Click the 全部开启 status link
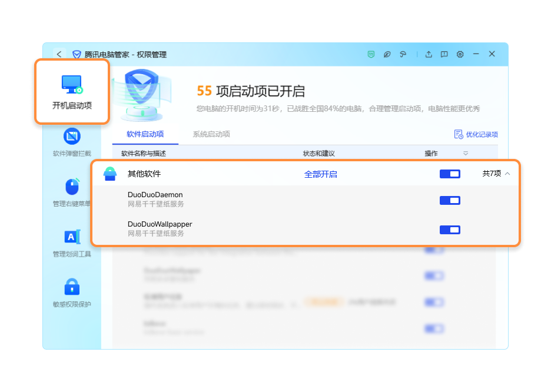The height and width of the screenshot is (392, 551). pyautogui.click(x=320, y=174)
